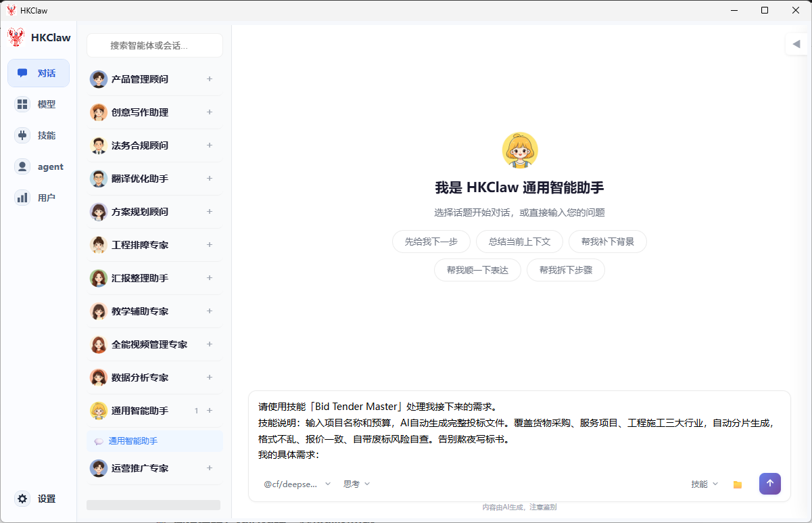
Task: Add a new chat for 运营推广专家
Action: tap(210, 468)
